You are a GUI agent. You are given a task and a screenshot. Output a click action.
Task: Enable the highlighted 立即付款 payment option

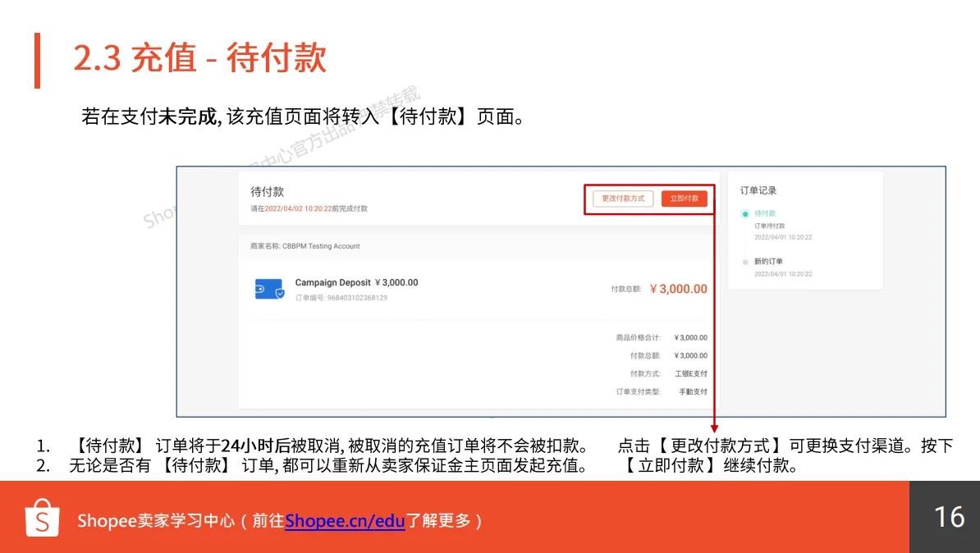tap(685, 198)
